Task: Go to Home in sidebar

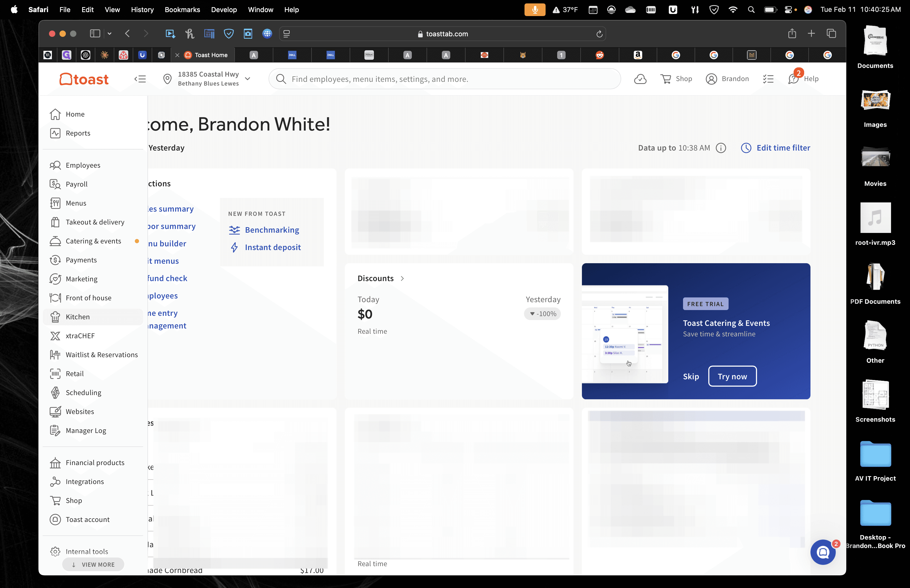Action: (93, 114)
